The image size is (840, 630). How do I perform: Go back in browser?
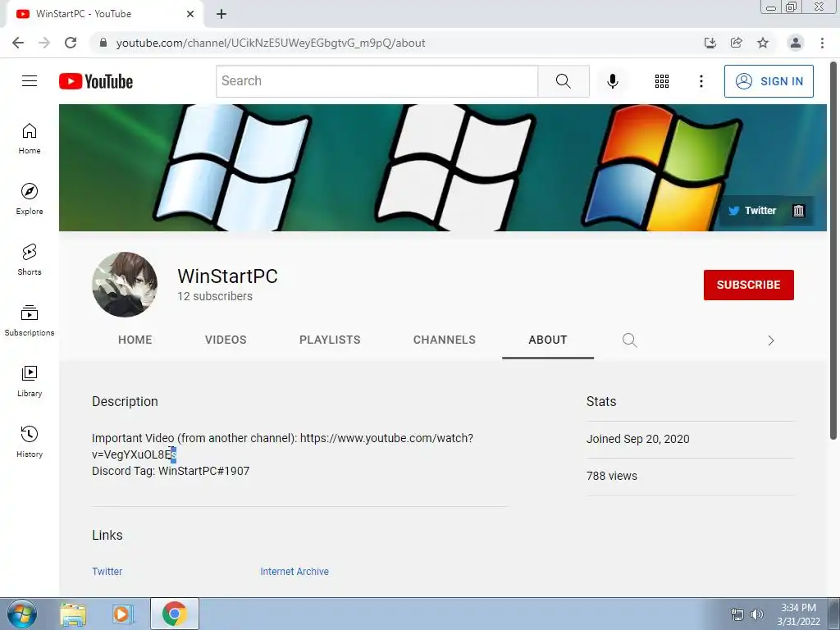[18, 43]
